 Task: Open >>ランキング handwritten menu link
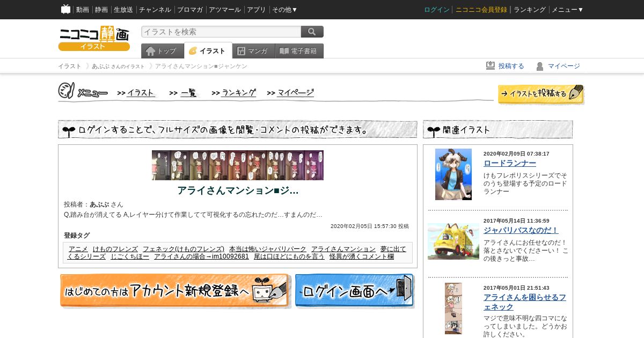[234, 93]
